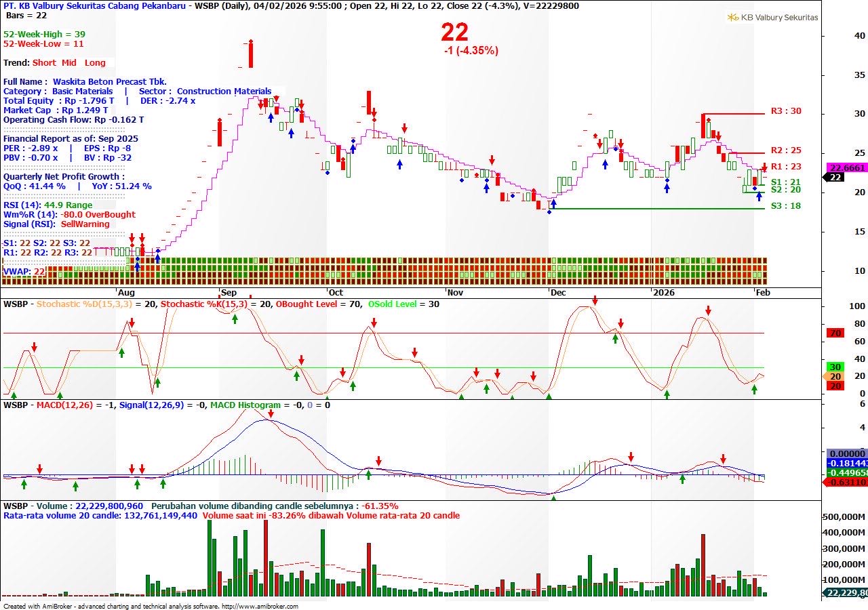The height and width of the screenshot is (610, 868).
Task: Select the "Bars = 22" text
Action: pyautogui.click(x=26, y=15)
